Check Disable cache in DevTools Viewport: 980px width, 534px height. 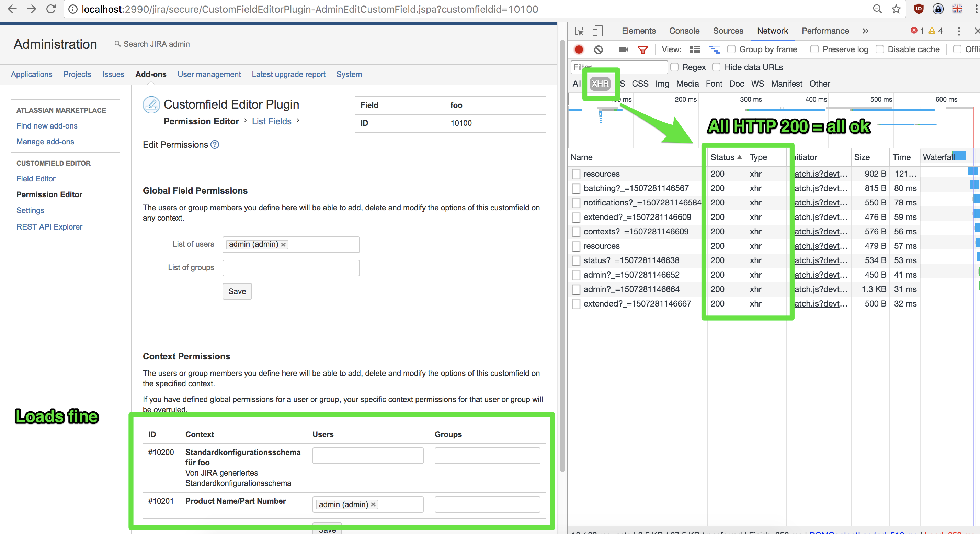tap(880, 49)
